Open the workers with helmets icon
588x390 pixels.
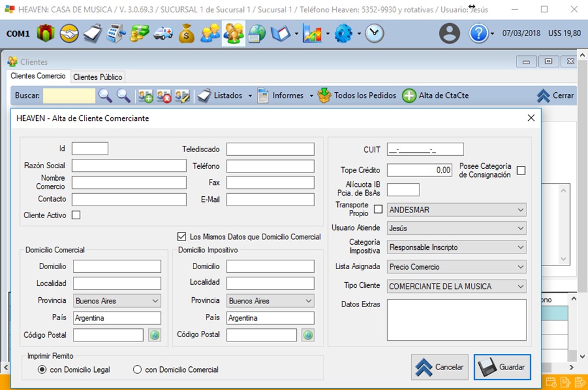click(x=210, y=34)
